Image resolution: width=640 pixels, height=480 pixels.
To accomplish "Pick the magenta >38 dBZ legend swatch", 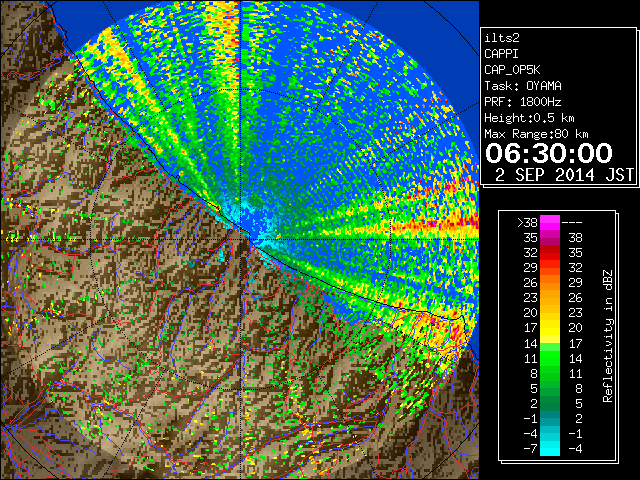I will [x=550, y=223].
